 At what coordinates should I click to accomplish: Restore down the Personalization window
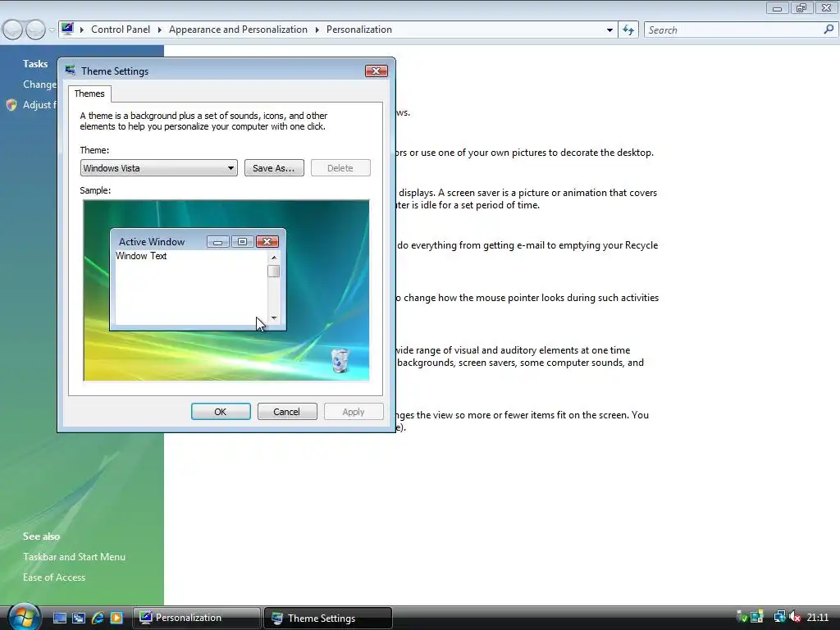coord(801,7)
